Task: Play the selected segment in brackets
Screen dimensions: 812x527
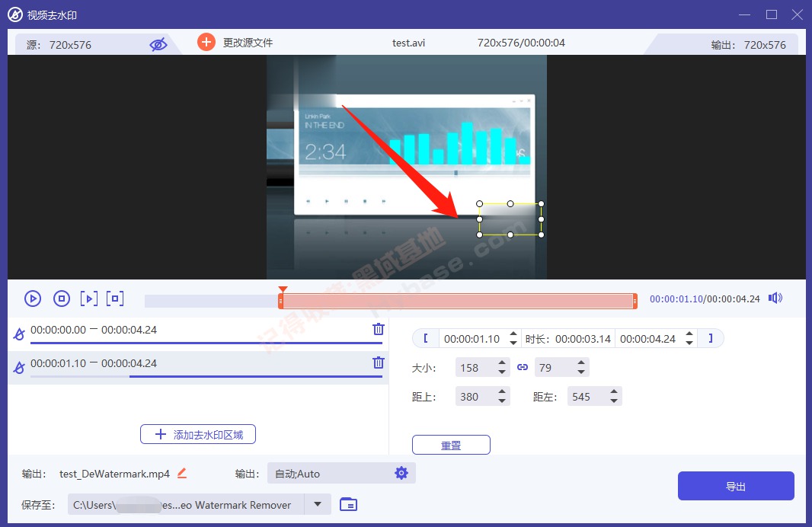Action: point(89,299)
